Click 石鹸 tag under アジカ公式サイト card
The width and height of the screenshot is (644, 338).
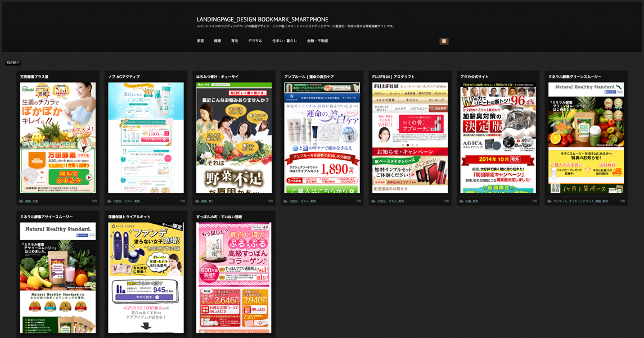tap(468, 201)
